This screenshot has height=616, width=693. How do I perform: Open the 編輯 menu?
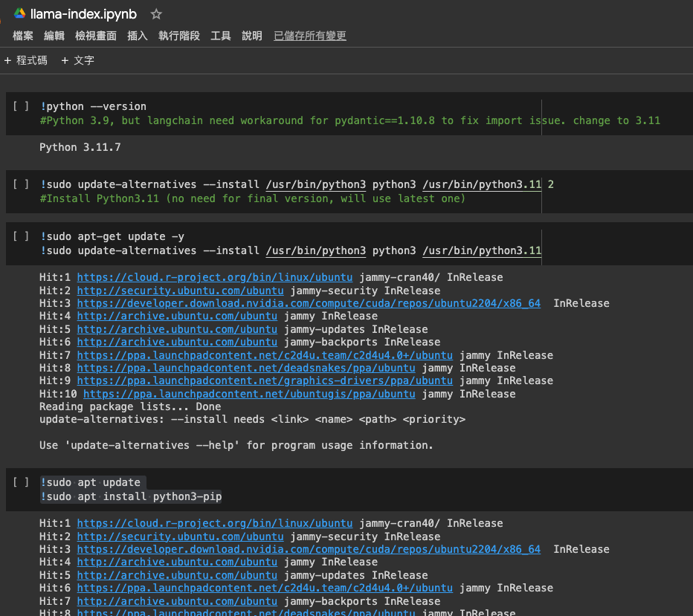coord(54,36)
